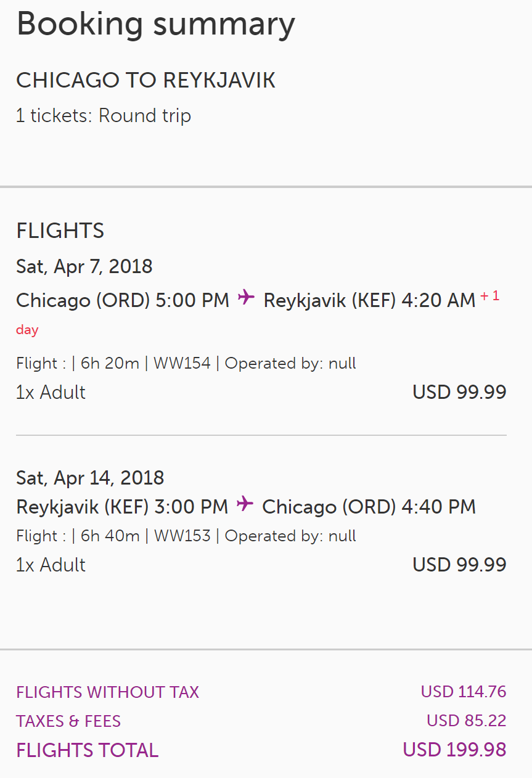Screen dimensions: 532x778
Task: Click Chicago (ORD) 5:00 PM departure
Action: (122, 300)
